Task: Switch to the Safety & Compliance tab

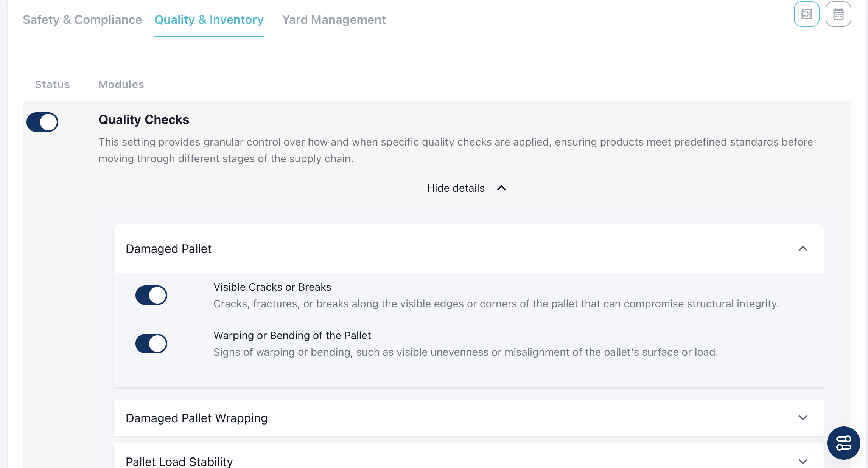Action: pos(82,20)
